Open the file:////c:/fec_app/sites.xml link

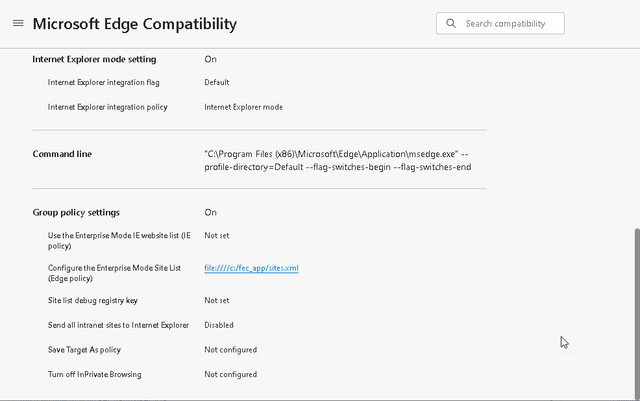click(251, 268)
